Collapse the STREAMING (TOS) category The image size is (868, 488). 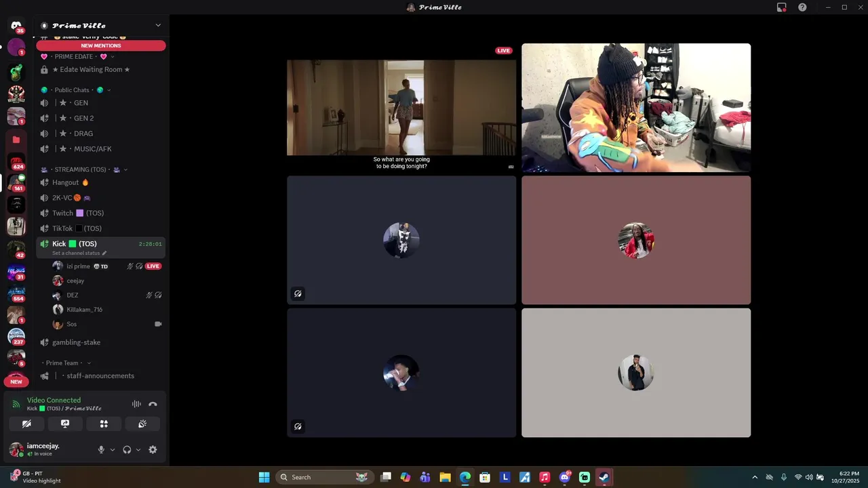(x=84, y=169)
